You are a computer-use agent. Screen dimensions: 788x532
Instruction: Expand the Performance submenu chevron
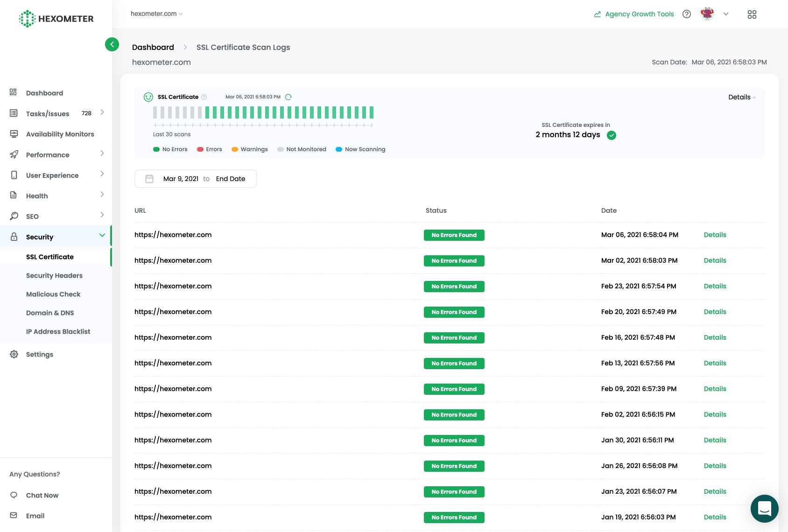click(102, 154)
